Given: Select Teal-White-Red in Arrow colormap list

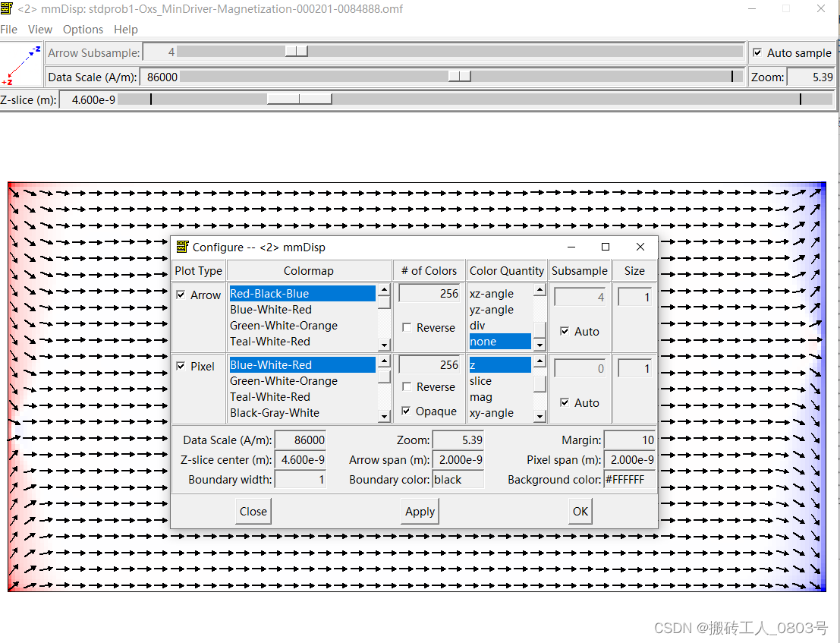Looking at the screenshot, I should 302,342.
